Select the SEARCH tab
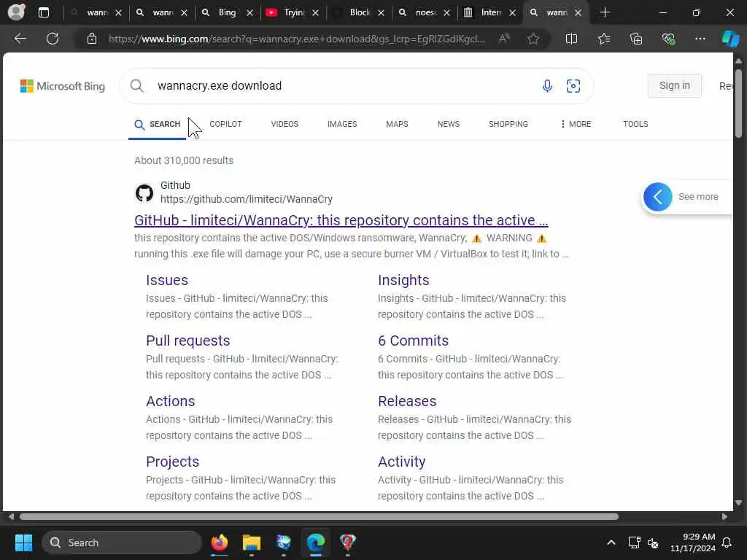Viewport: 747px width, 560px height. click(x=158, y=124)
